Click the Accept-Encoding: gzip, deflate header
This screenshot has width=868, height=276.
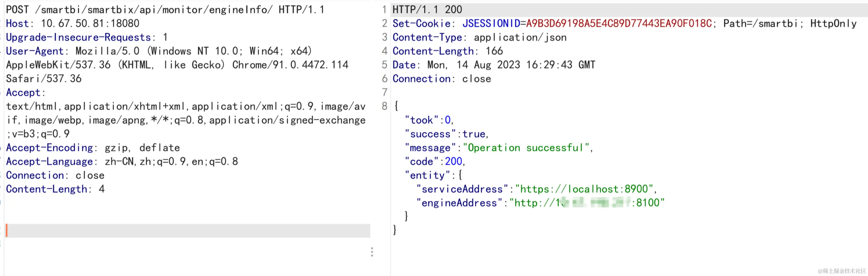[x=93, y=148]
